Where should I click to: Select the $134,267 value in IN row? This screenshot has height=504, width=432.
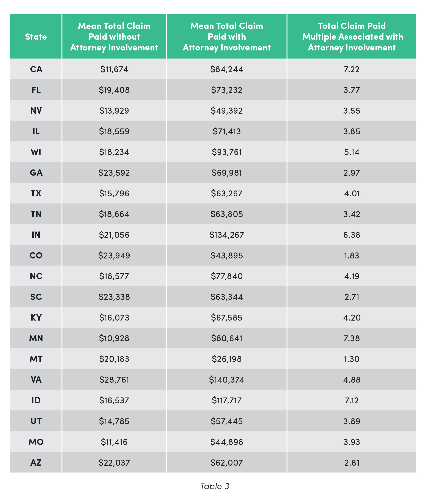(x=227, y=235)
